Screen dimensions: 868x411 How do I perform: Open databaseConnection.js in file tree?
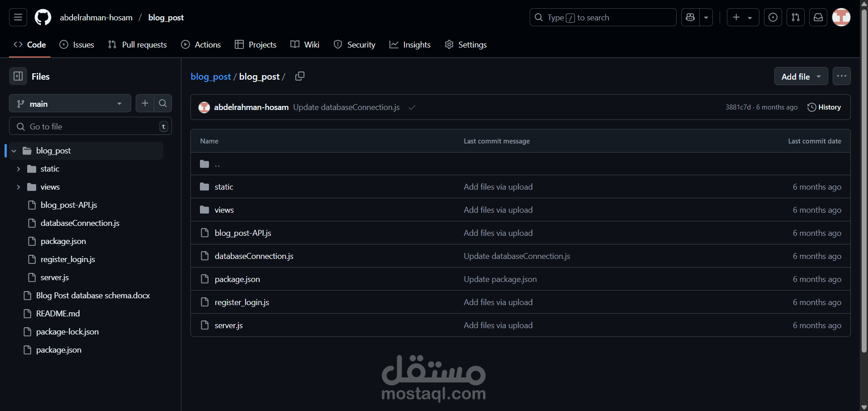click(80, 223)
